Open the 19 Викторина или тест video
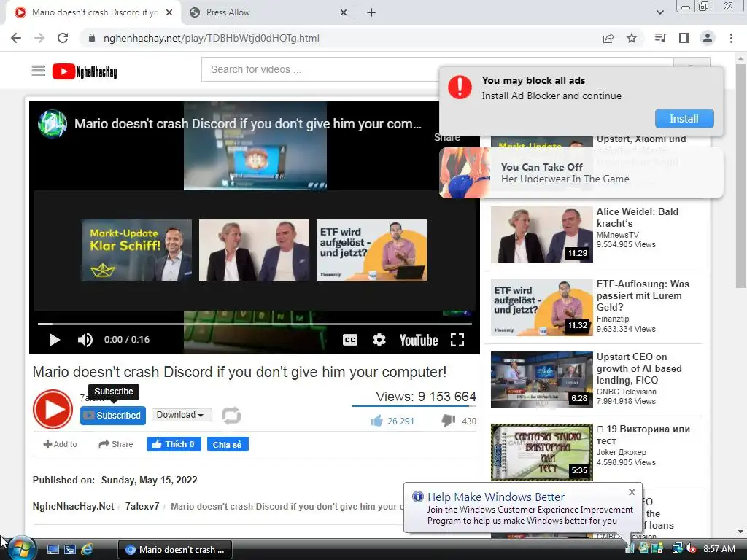This screenshot has height=560, width=747. [643, 435]
